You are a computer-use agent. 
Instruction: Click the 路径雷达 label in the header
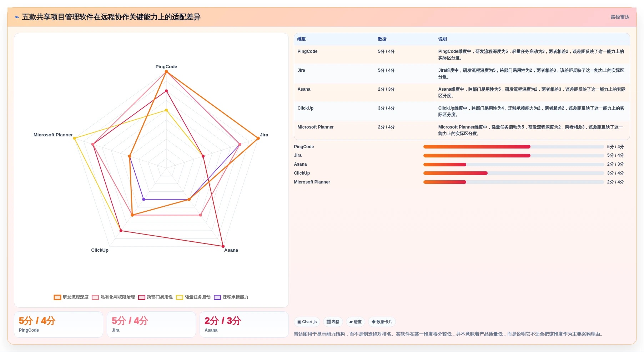[620, 17]
